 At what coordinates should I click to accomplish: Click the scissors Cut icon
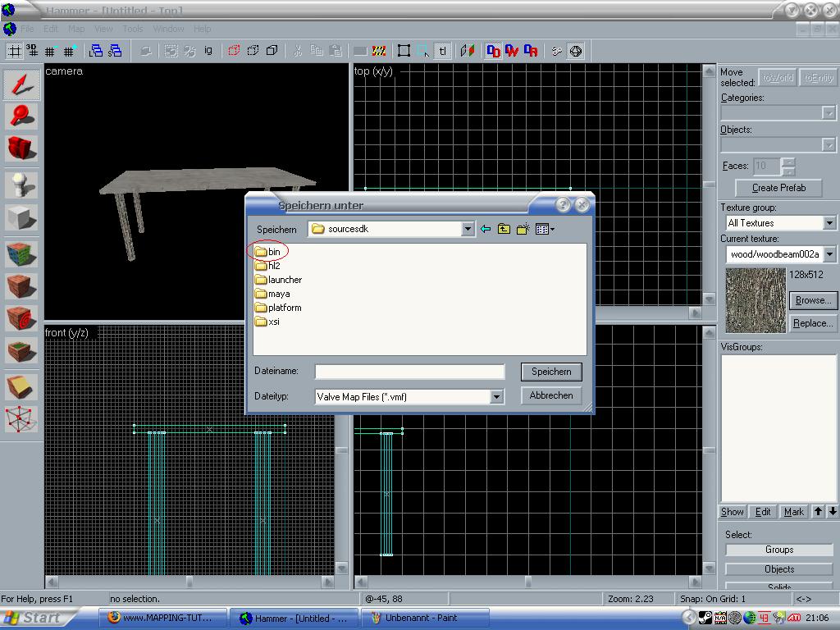click(298, 51)
